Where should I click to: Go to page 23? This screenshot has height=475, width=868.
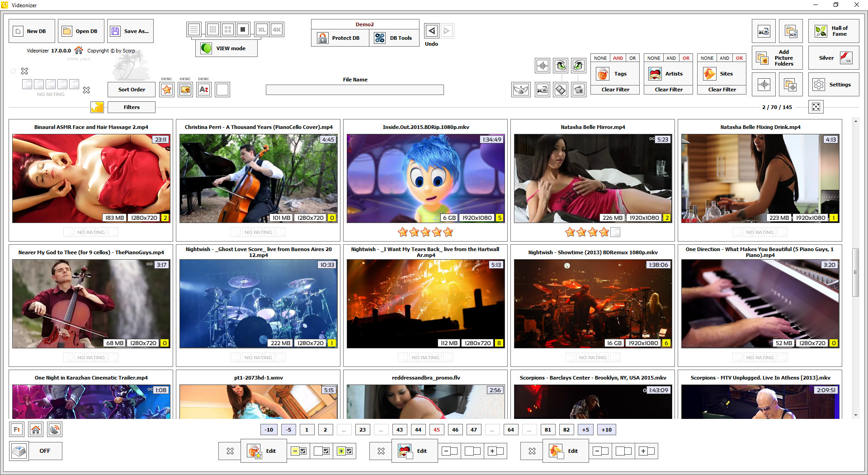click(x=363, y=430)
